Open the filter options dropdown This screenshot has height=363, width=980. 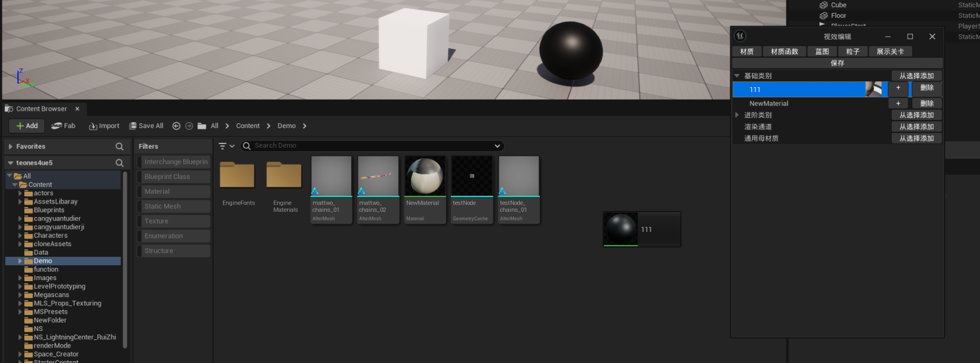[227, 146]
